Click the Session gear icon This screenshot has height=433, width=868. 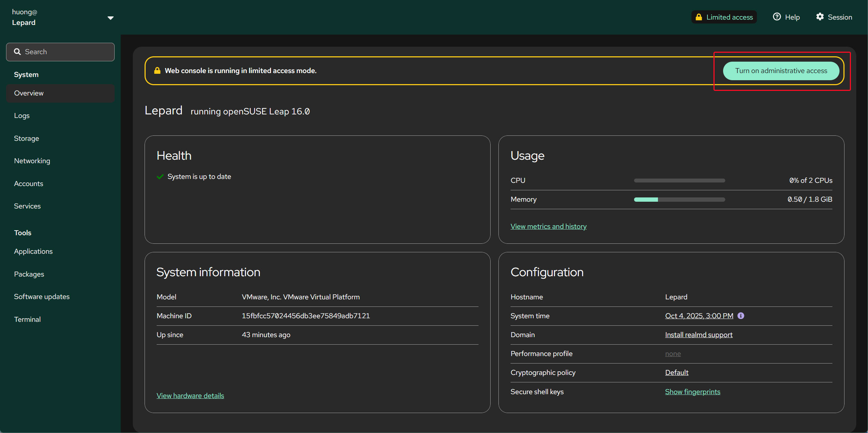(820, 17)
